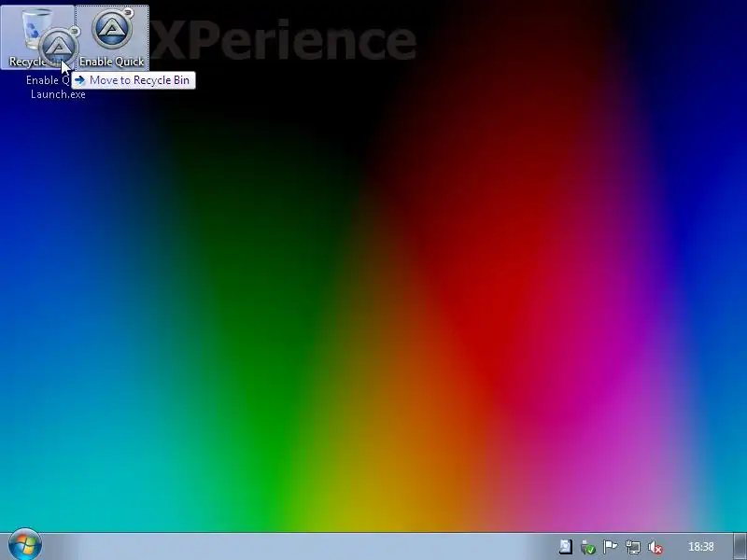
Task: Click the 18:38 taskbar clock
Action: [x=701, y=547]
